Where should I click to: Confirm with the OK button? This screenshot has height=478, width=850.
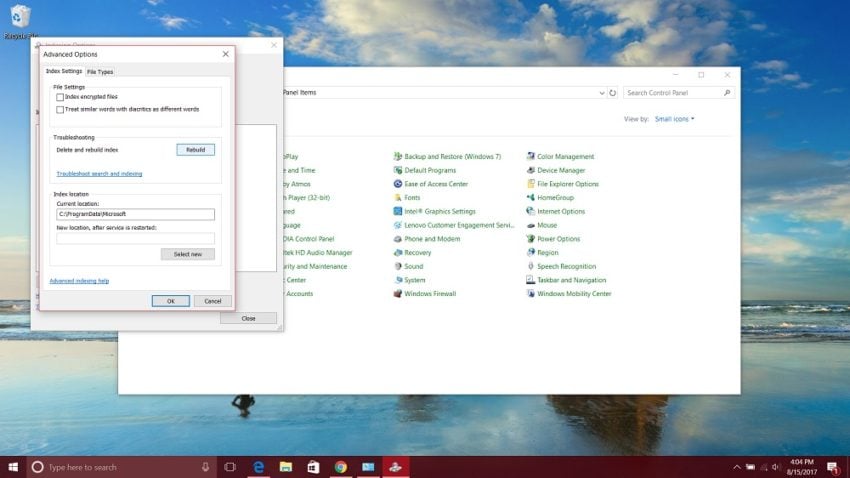pyautogui.click(x=171, y=301)
